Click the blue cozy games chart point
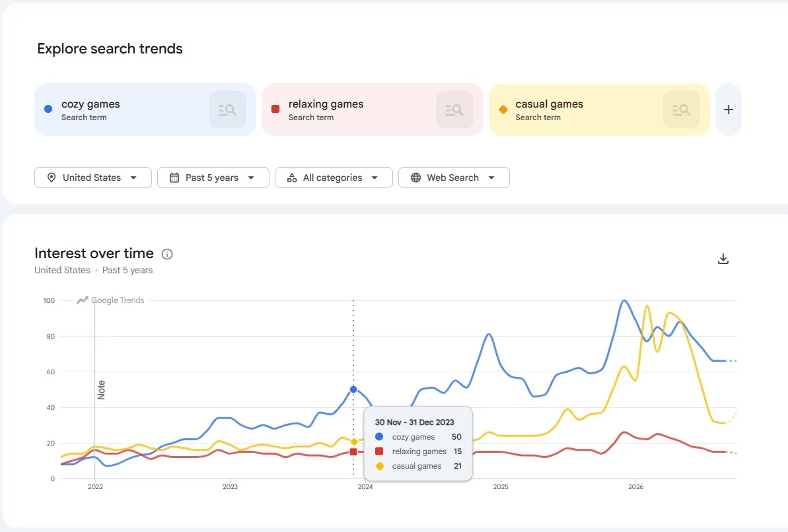The width and height of the screenshot is (788, 532). (x=353, y=389)
